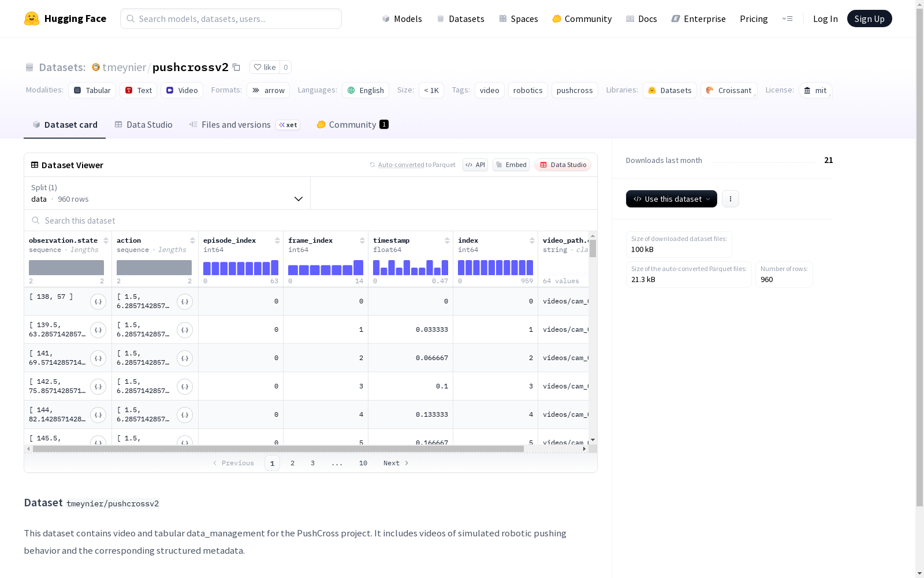The width and height of the screenshot is (924, 578).
Task: Go to the Next page of rows
Action: click(396, 463)
